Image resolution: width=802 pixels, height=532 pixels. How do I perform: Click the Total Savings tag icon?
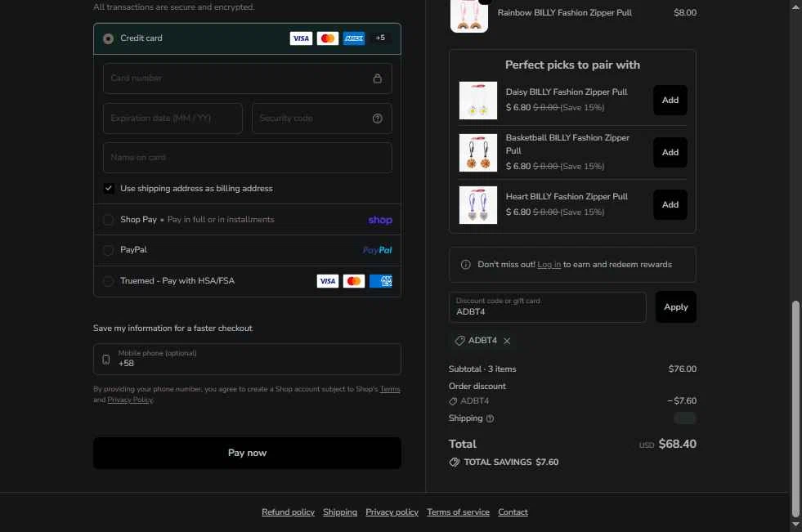click(455, 462)
